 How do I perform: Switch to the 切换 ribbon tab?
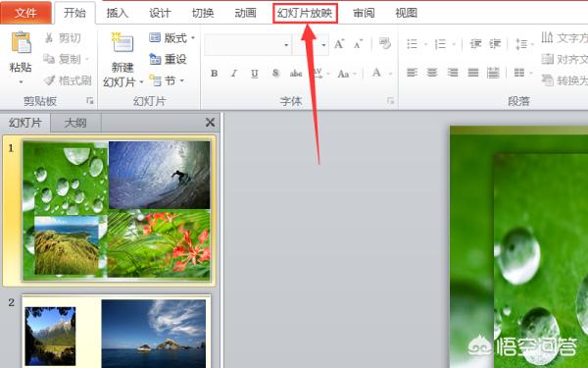[x=203, y=13]
